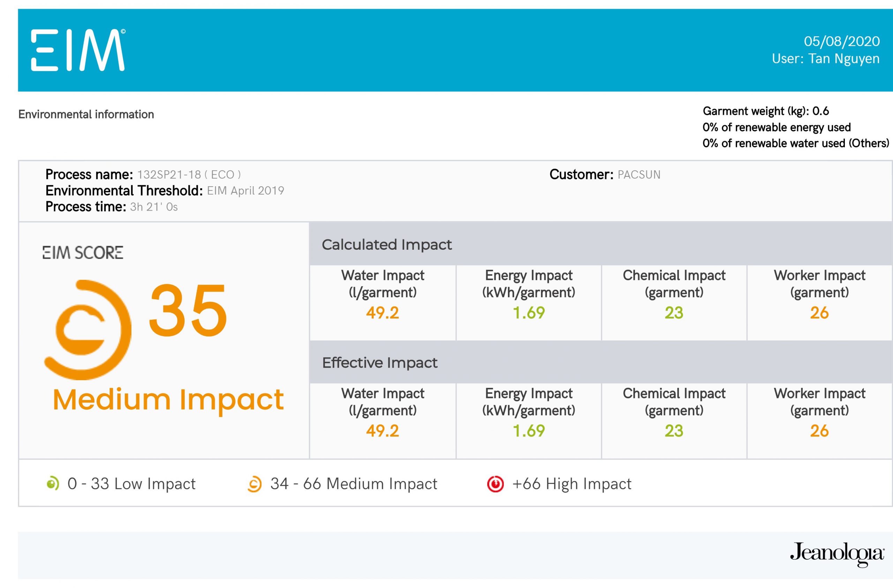Click Calculated Chemical Impact value 23
Image resolution: width=893 pixels, height=588 pixels.
(x=674, y=313)
